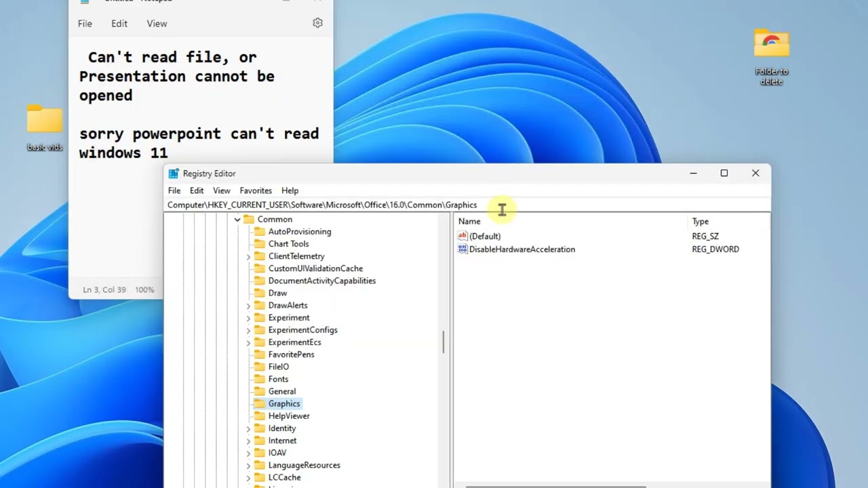Image resolution: width=868 pixels, height=488 pixels.
Task: Select the Graphics key folder icon
Action: [259, 403]
